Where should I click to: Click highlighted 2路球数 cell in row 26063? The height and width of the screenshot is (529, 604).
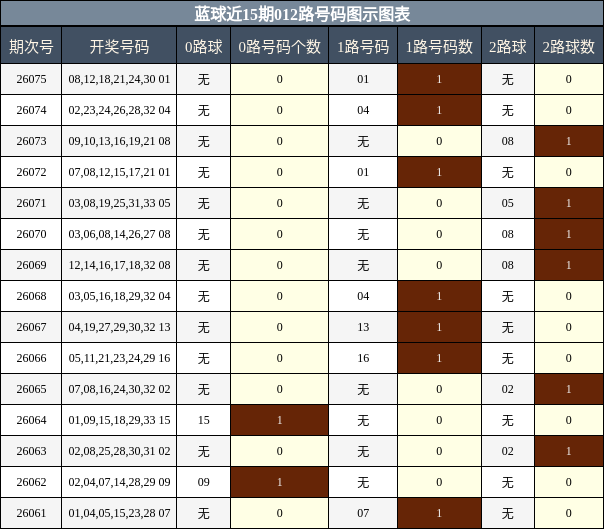tap(569, 451)
